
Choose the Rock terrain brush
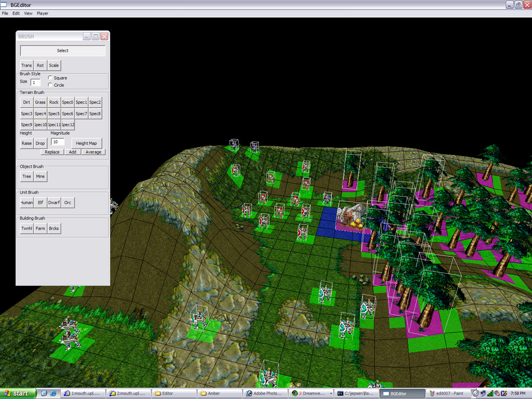pyautogui.click(x=54, y=102)
